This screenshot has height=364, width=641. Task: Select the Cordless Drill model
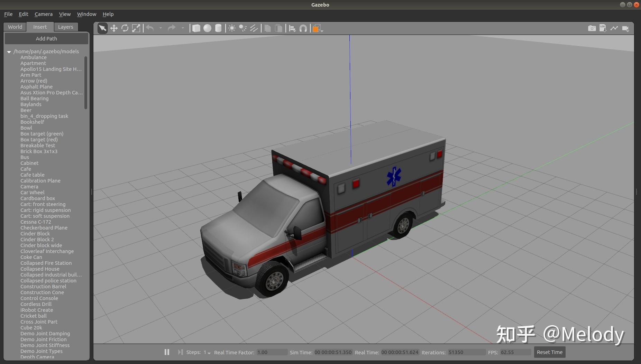[x=36, y=304]
